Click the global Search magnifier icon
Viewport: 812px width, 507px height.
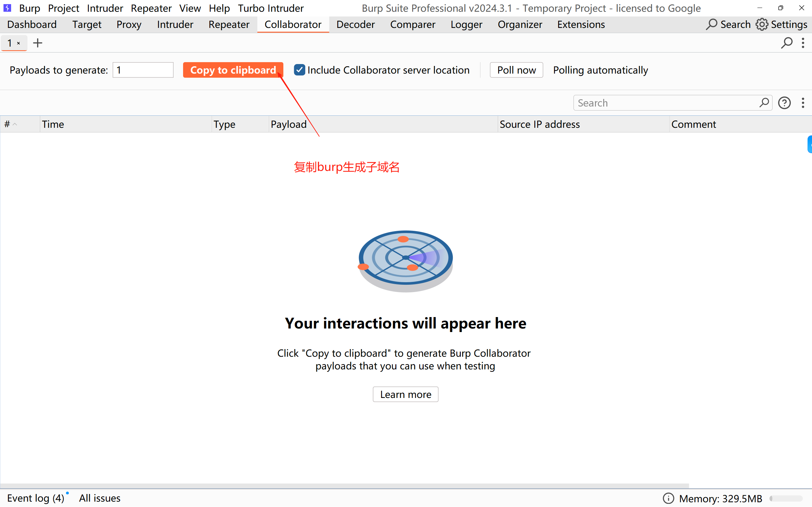click(711, 24)
